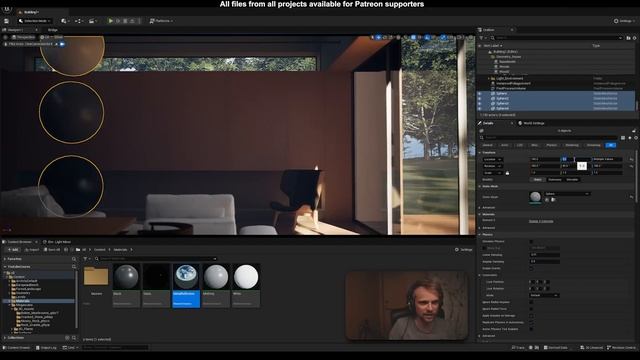Open the Multiple Values material link
This screenshot has width=640, height=360.
[541, 221]
